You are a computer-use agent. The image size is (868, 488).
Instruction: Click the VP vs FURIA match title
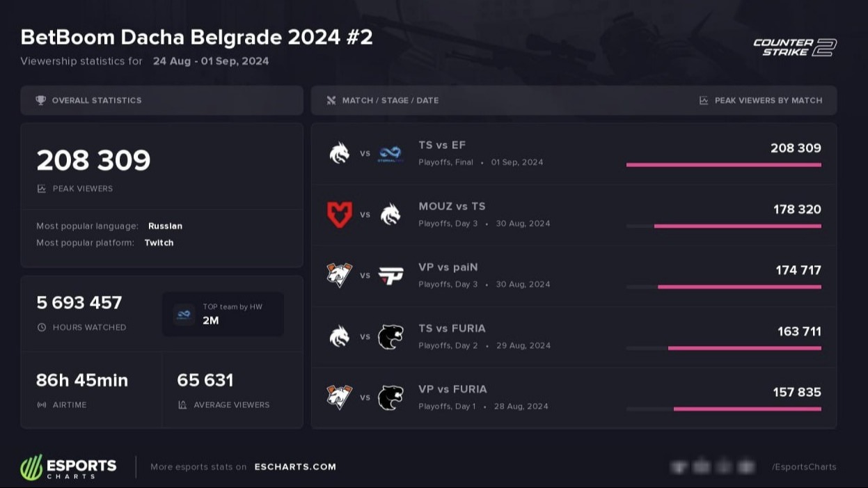pos(452,389)
